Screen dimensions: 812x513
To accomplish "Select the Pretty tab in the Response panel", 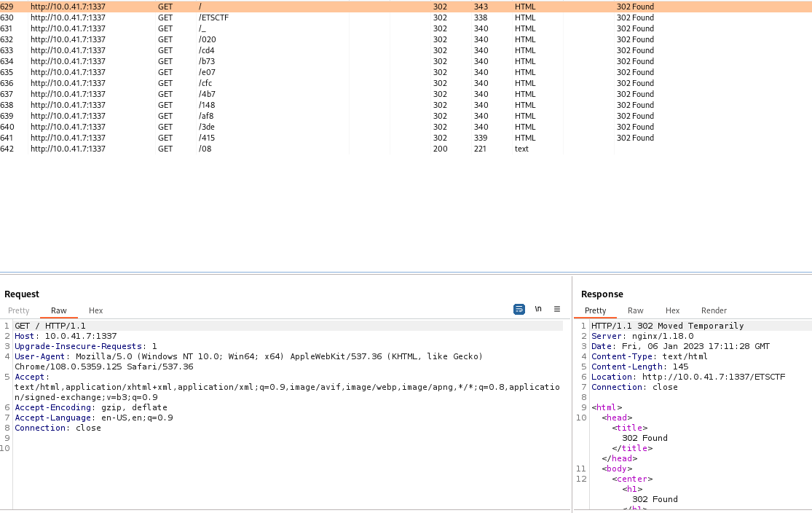I will (595, 310).
